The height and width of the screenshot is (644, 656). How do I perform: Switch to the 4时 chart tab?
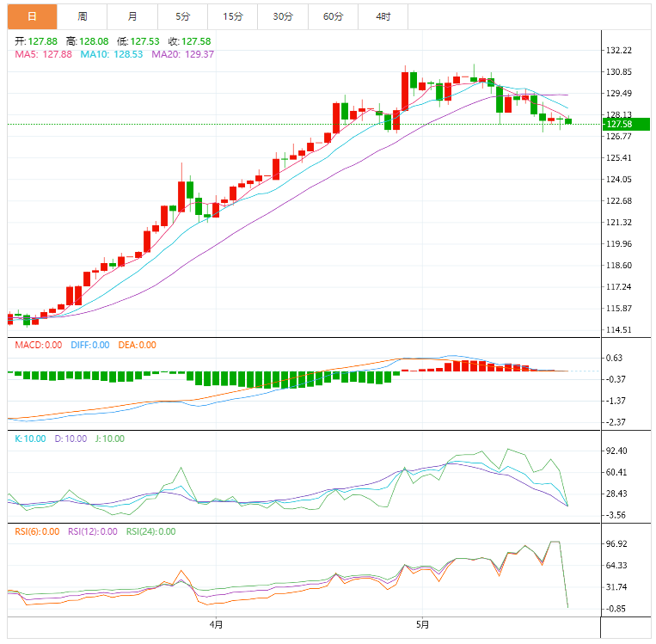383,16
